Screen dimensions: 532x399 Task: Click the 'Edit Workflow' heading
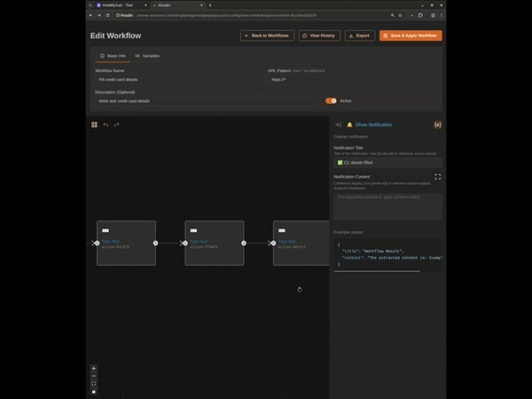click(x=116, y=36)
